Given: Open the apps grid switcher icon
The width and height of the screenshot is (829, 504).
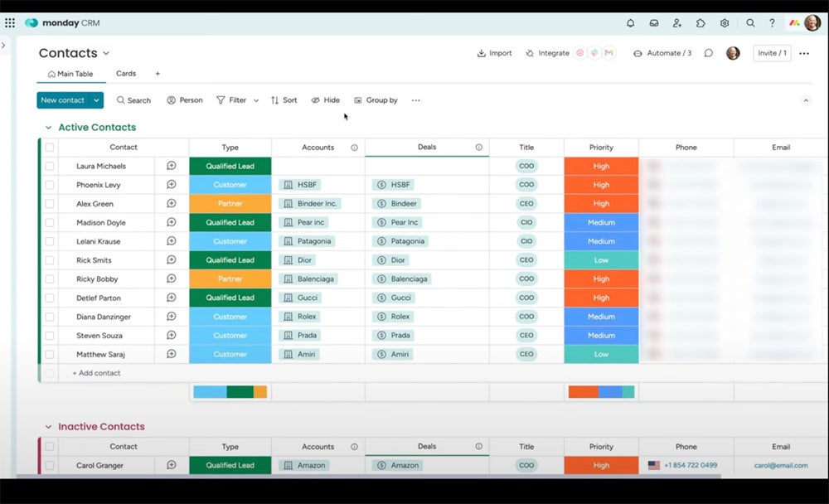Looking at the screenshot, I should tap(9, 22).
